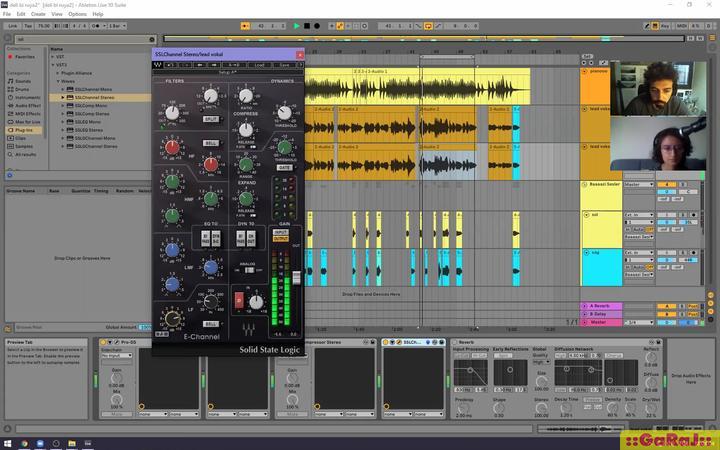Expand the SSLComp Mono plugin entry
Image resolution: width=720 pixels, height=450 pixels.
pos(63,106)
